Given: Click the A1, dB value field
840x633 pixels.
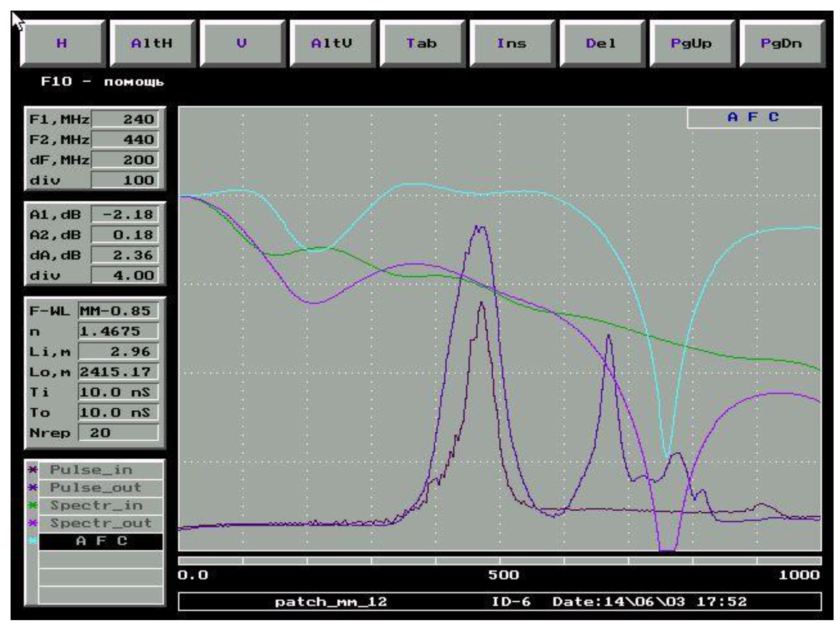Looking at the screenshot, I should [125, 215].
